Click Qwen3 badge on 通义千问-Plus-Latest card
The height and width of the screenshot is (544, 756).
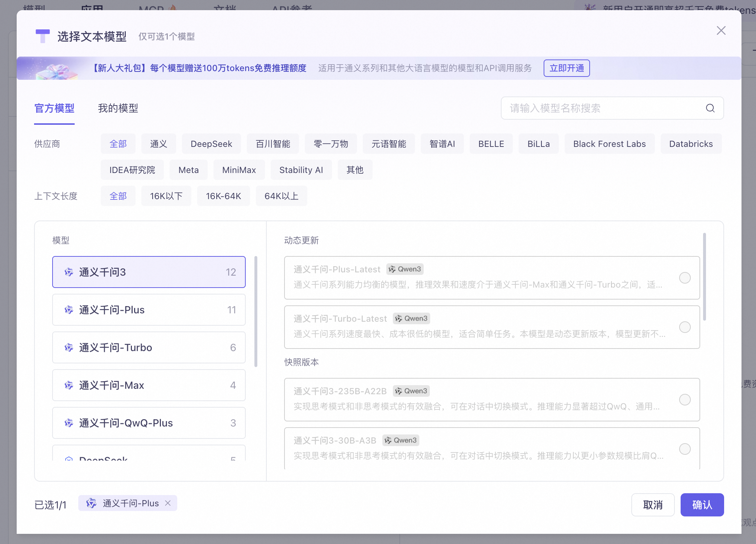(405, 269)
